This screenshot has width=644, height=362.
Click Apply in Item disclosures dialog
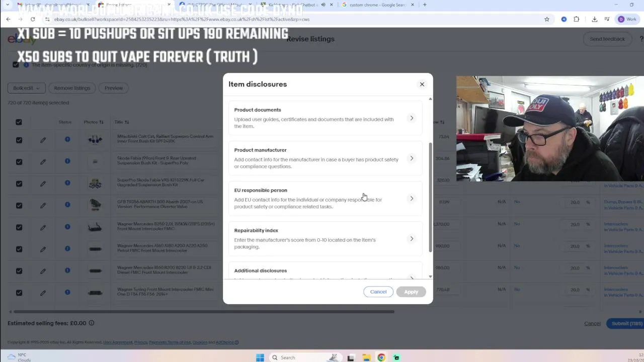pos(411,292)
